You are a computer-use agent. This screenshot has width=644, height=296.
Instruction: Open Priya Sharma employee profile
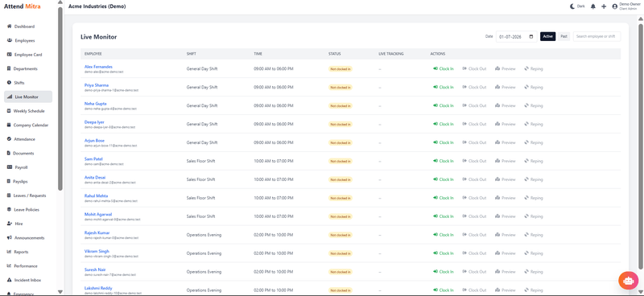97,85
